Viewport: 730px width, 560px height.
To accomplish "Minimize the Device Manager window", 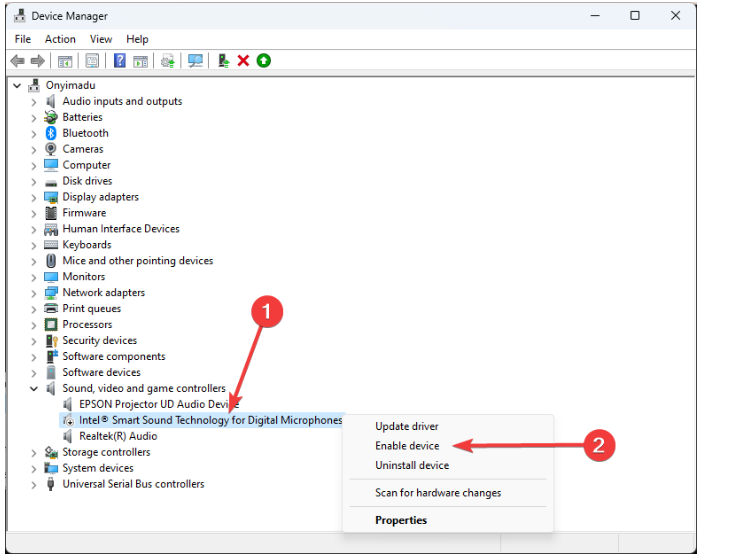I will pyautogui.click(x=595, y=15).
